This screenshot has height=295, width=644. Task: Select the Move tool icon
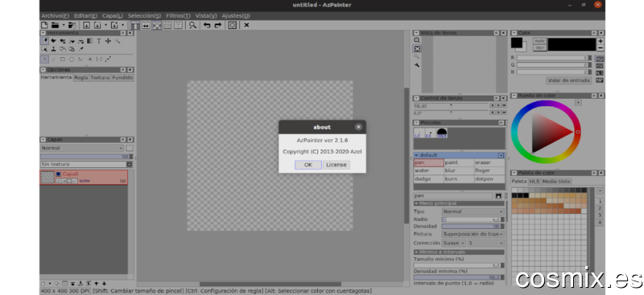pyautogui.click(x=108, y=41)
